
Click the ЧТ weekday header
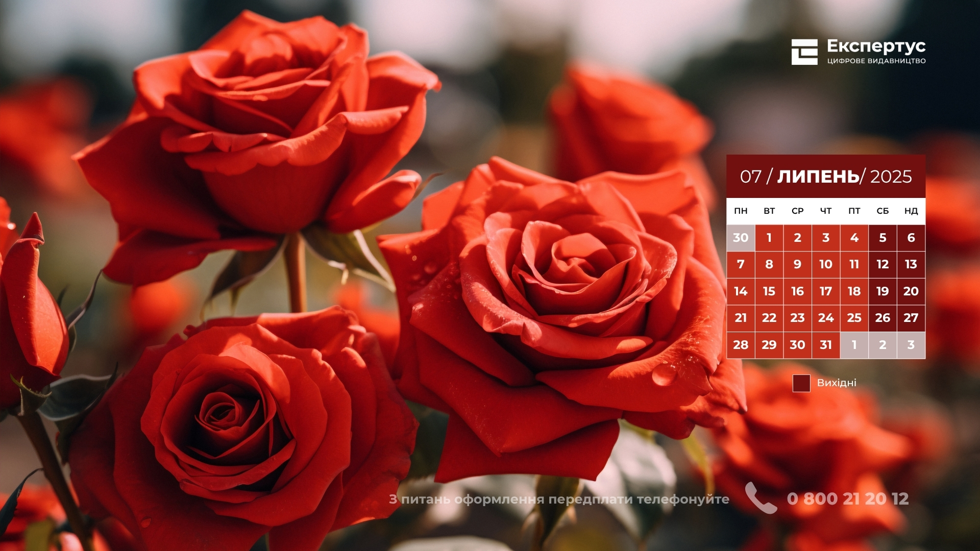826,211
